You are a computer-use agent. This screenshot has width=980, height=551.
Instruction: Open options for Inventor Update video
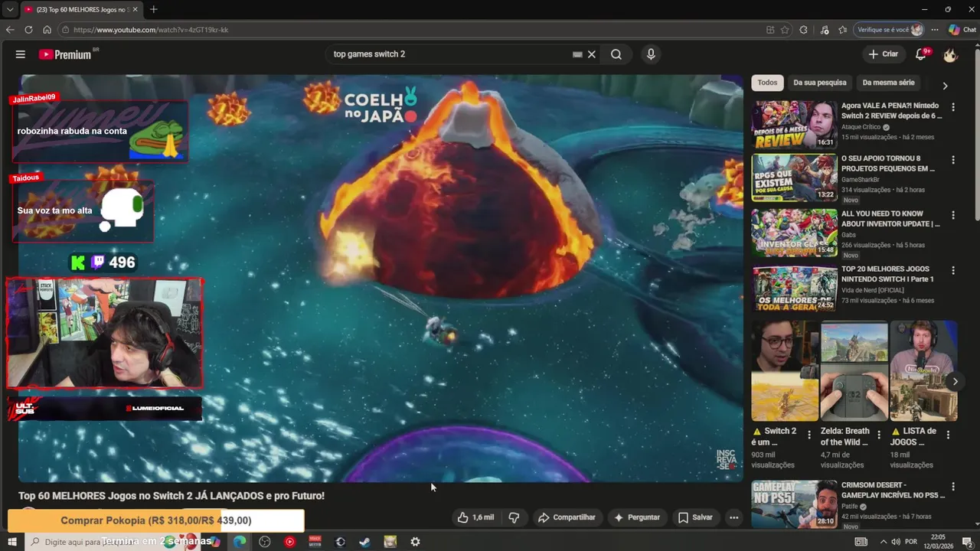click(953, 215)
